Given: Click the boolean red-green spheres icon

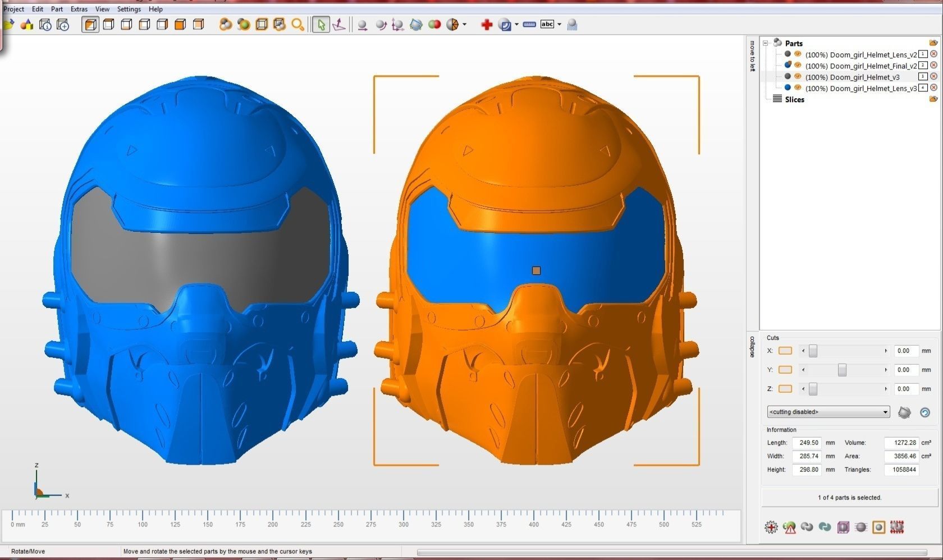Looking at the screenshot, I should (x=434, y=24).
